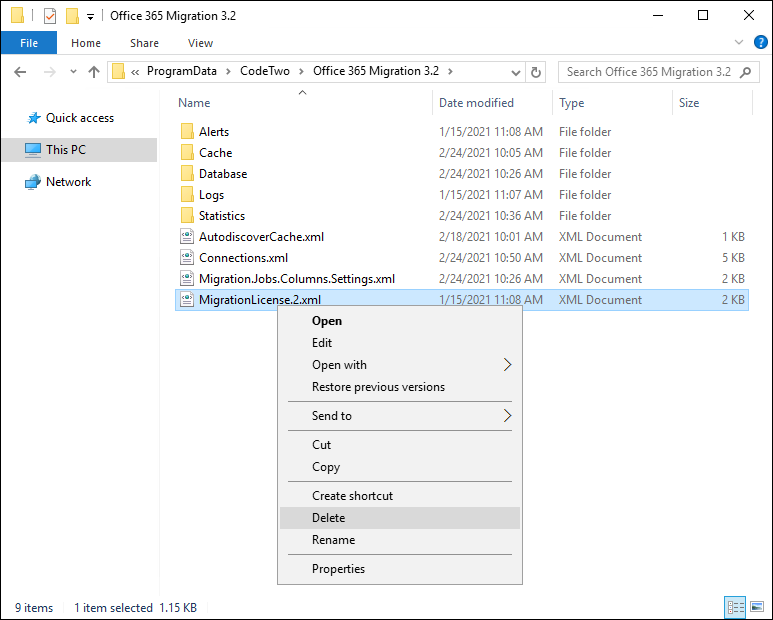Image resolution: width=773 pixels, height=620 pixels.
Task: Select the Cache folder icon
Action: click(x=187, y=153)
